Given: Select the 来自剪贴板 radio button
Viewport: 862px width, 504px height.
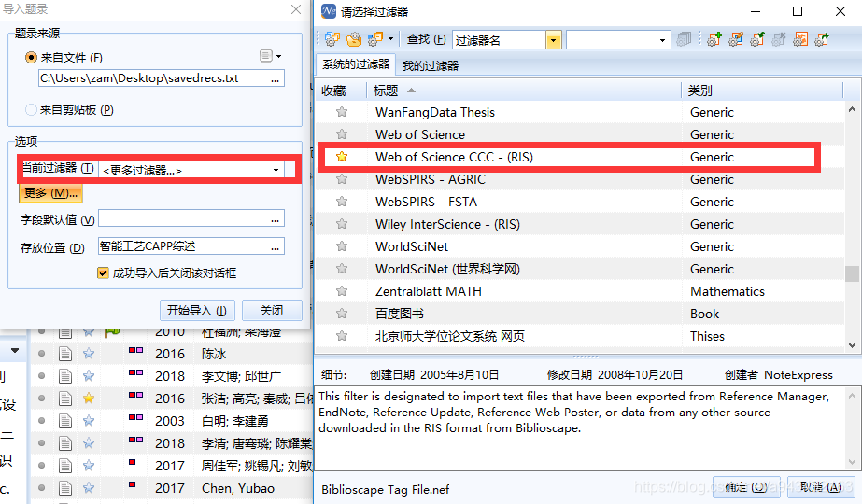Looking at the screenshot, I should [x=32, y=110].
